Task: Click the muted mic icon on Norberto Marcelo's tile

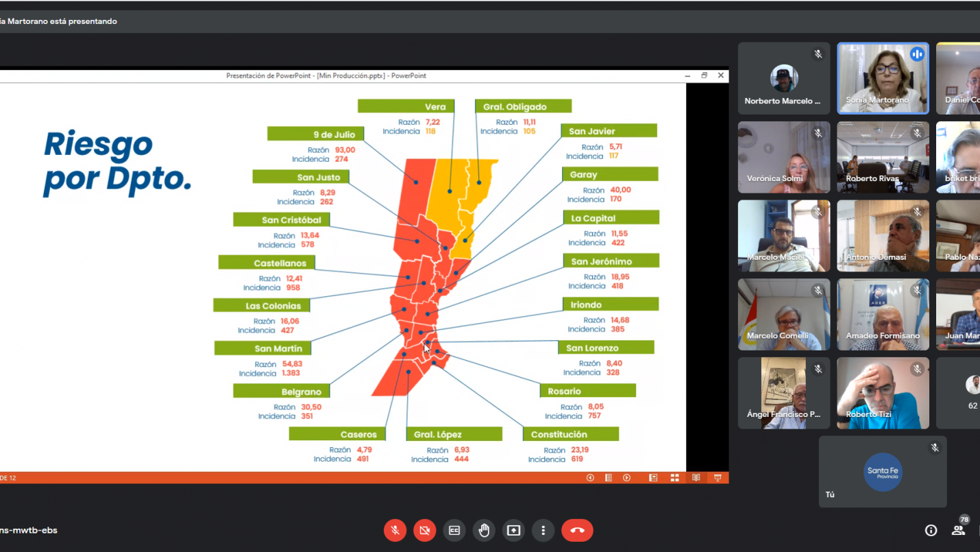Action: 818,54
